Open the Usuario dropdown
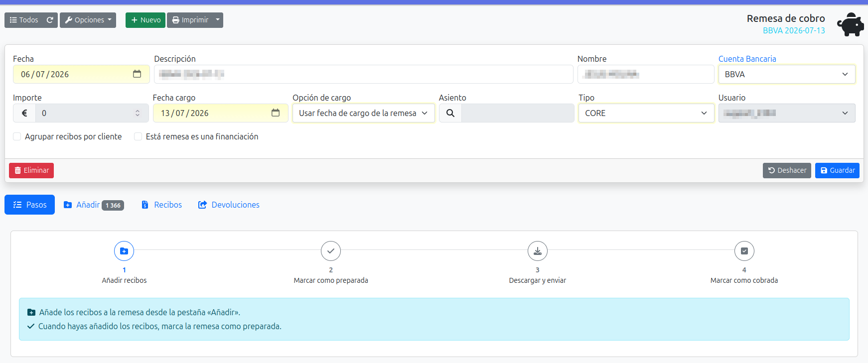The height and width of the screenshot is (363, 868). (x=787, y=113)
